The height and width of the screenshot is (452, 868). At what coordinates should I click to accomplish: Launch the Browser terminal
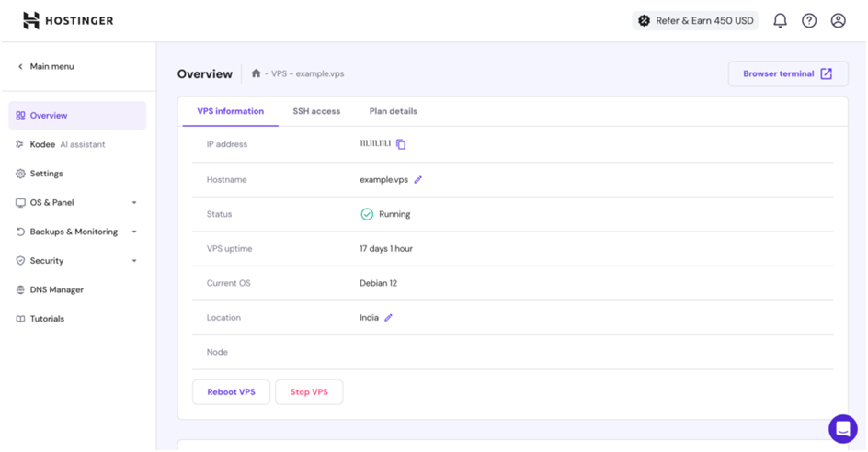pos(788,73)
